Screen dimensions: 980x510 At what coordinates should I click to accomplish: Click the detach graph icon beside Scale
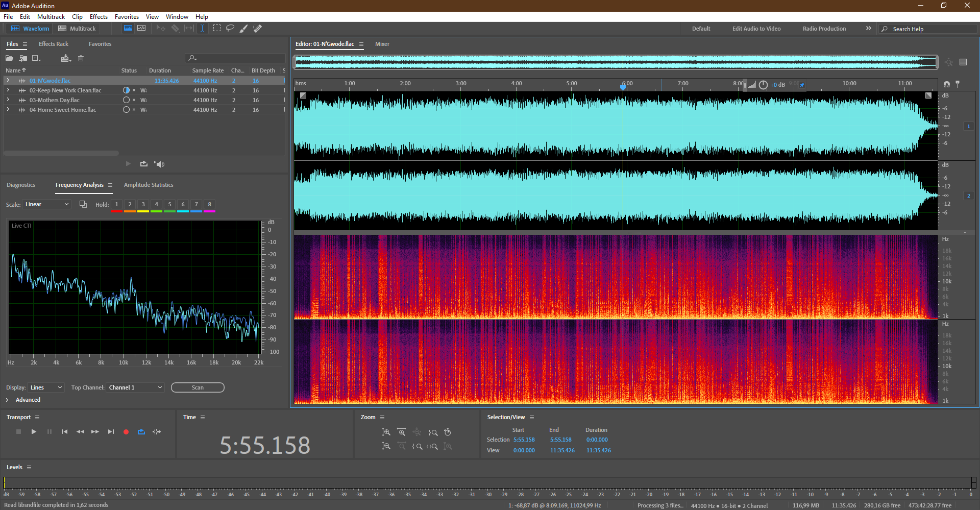click(x=83, y=204)
